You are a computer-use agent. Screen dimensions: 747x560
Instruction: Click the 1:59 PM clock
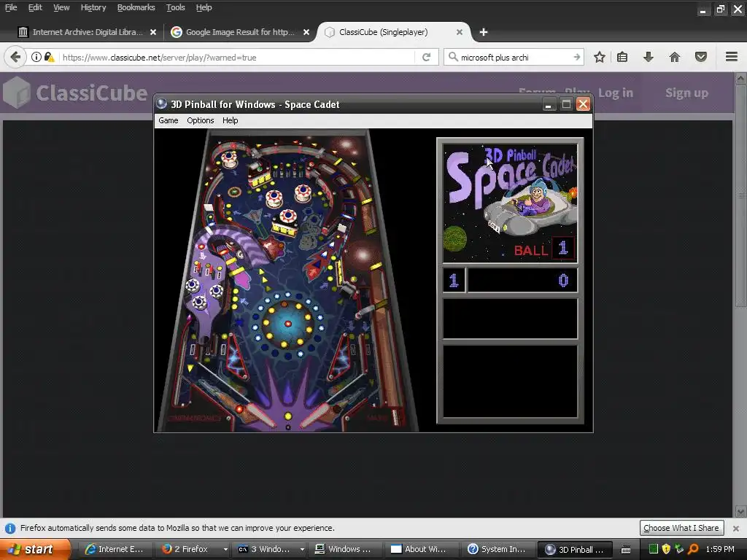[720, 549]
